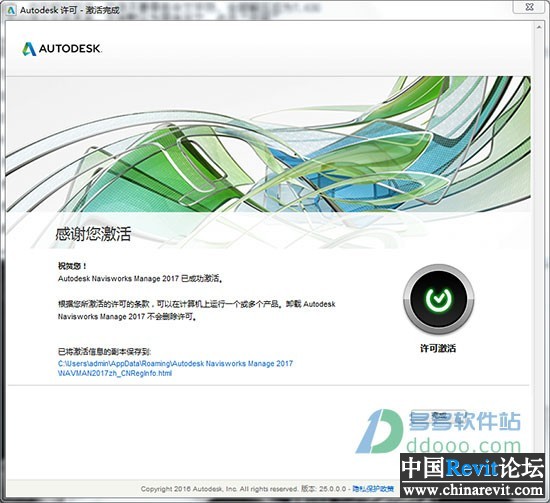The height and width of the screenshot is (503, 550).
Task: Click the green and blue banner artwork
Action: point(268,144)
